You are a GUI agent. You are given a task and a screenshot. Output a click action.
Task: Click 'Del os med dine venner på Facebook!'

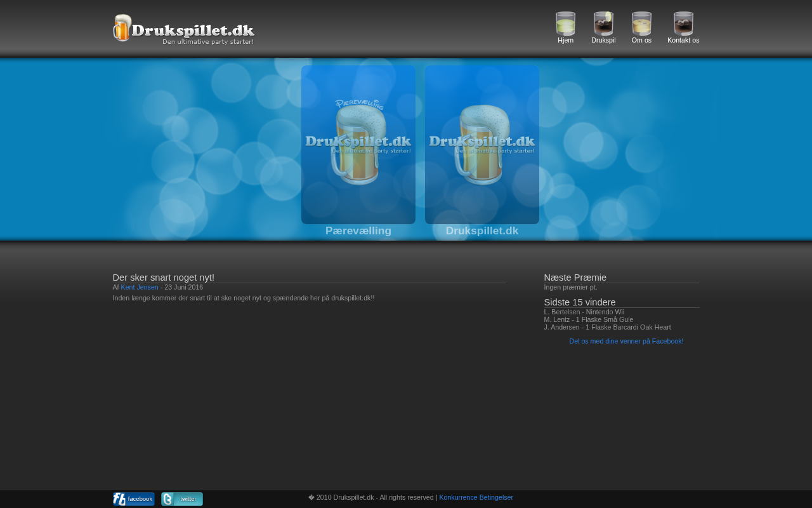[626, 341]
